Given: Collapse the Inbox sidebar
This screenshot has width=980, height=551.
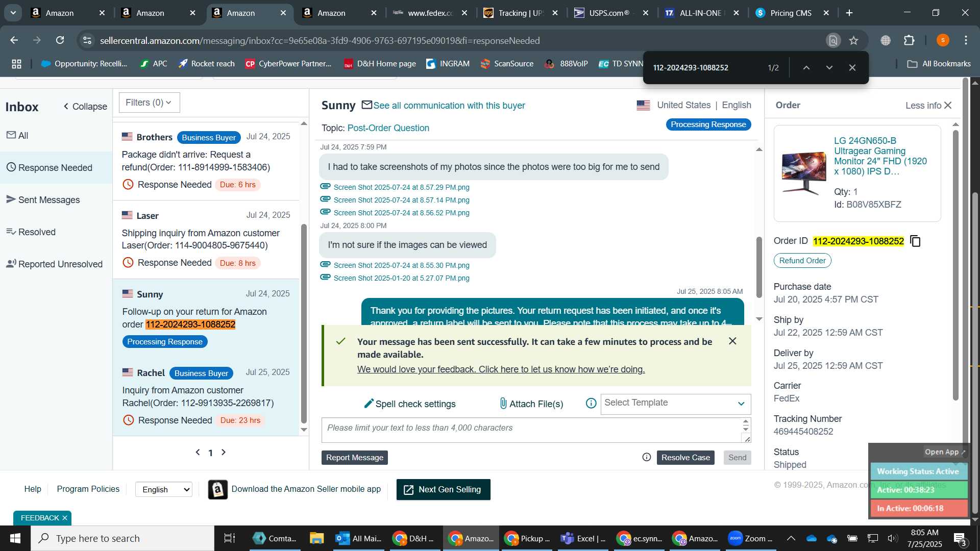Looking at the screenshot, I should click(x=85, y=106).
